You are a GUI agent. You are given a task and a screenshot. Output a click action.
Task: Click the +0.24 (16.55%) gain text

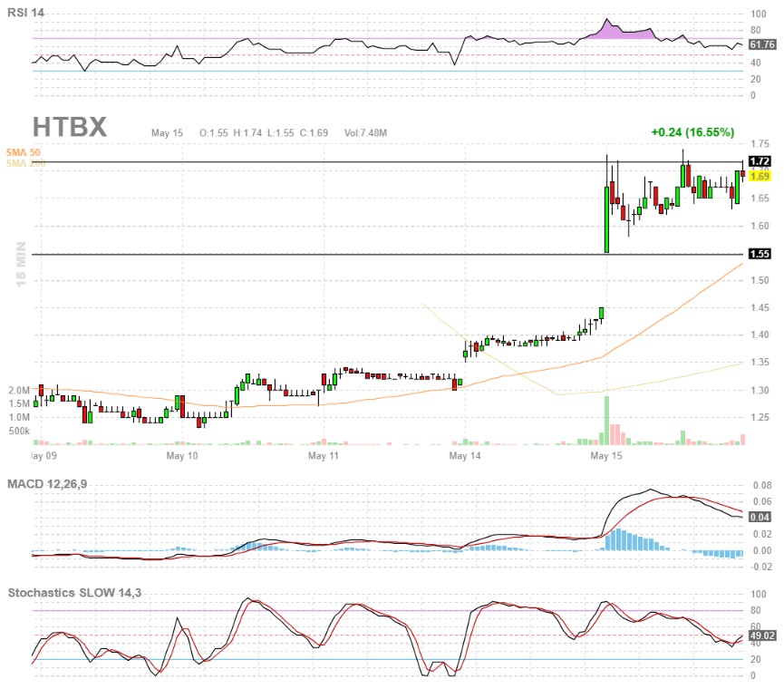pyautogui.click(x=691, y=131)
